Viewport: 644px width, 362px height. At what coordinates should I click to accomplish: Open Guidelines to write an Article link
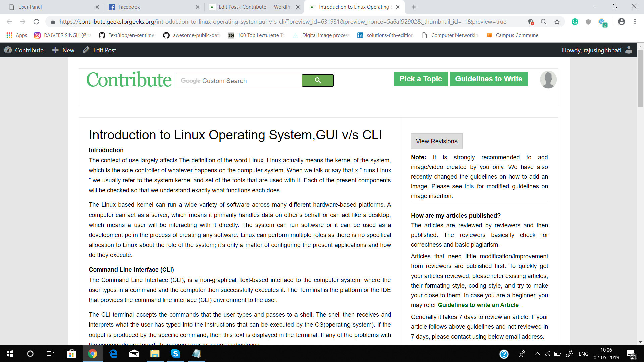(x=478, y=305)
